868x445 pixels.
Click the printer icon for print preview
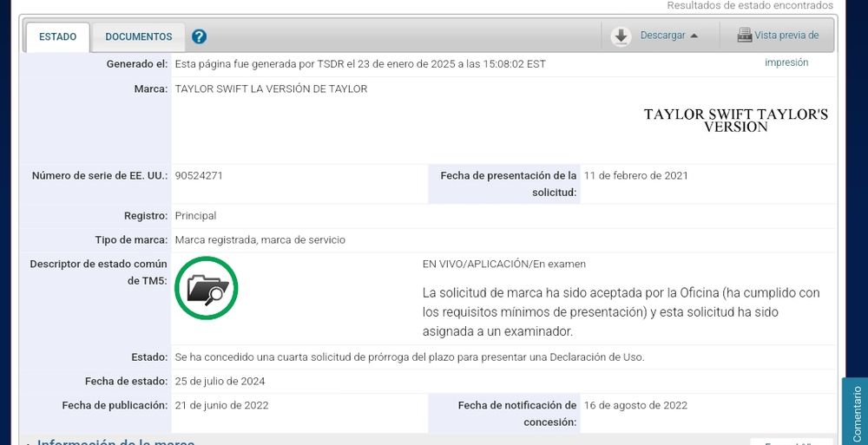pyautogui.click(x=745, y=36)
